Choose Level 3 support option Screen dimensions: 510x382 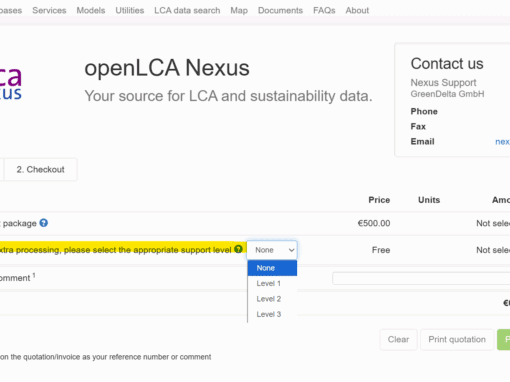pyautogui.click(x=272, y=314)
